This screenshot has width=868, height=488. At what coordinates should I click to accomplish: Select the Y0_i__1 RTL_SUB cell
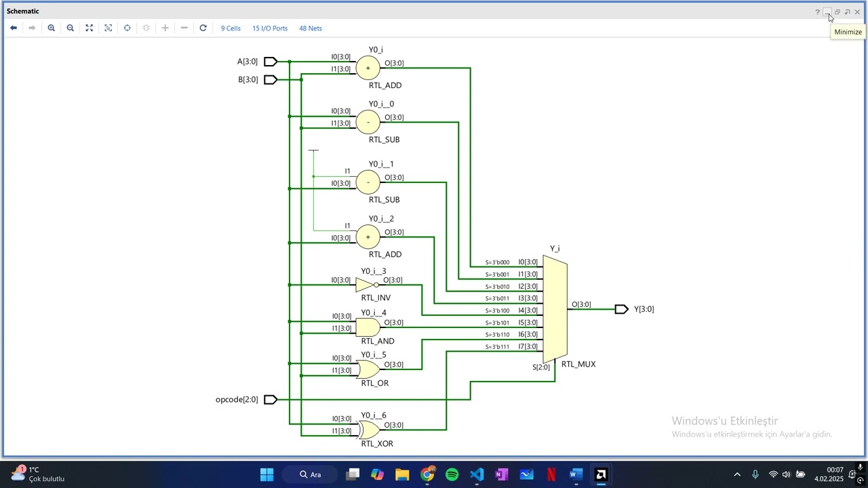click(x=368, y=182)
